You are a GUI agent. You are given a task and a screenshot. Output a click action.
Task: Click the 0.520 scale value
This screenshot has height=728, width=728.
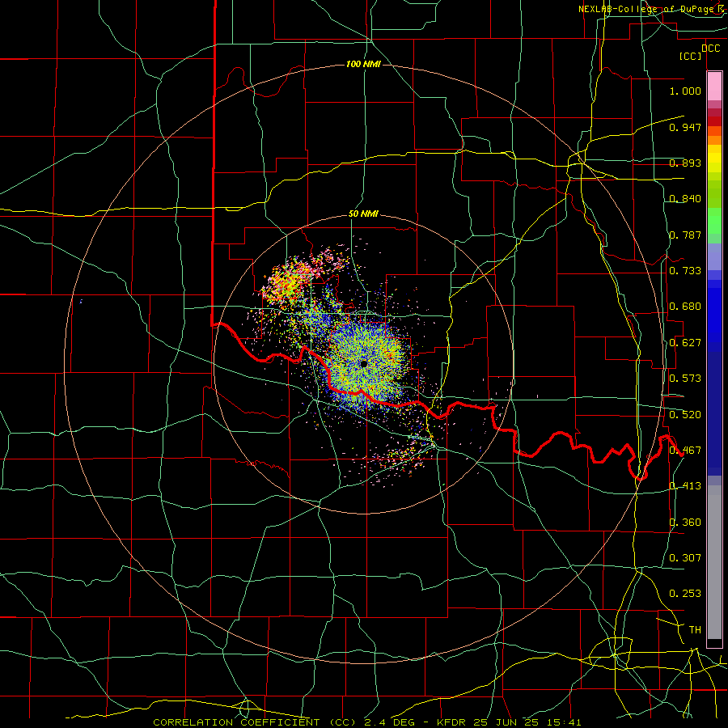click(685, 415)
